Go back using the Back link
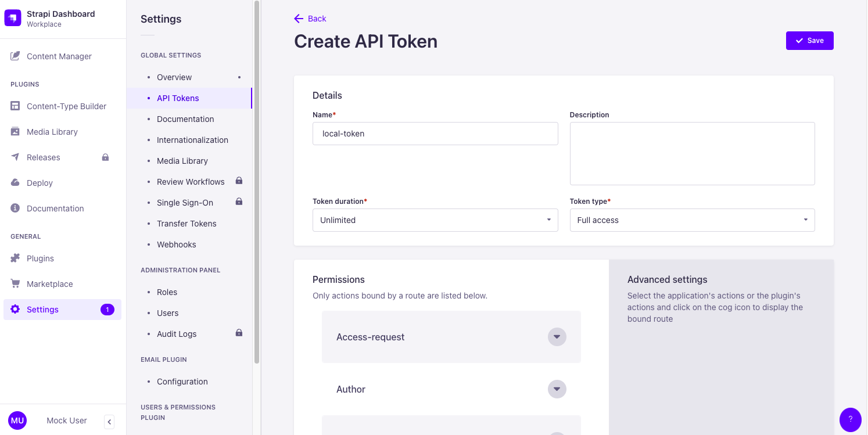868x435 pixels. pyautogui.click(x=310, y=19)
